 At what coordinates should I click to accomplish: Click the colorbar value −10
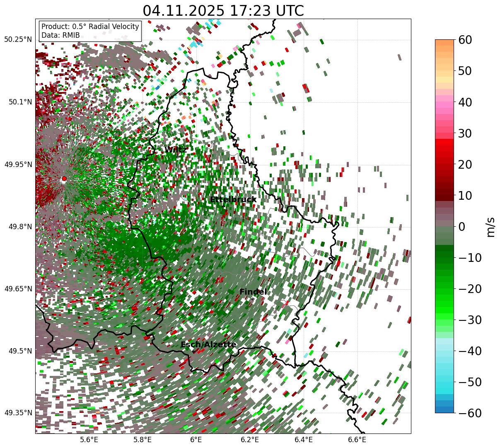pyautogui.click(x=470, y=258)
